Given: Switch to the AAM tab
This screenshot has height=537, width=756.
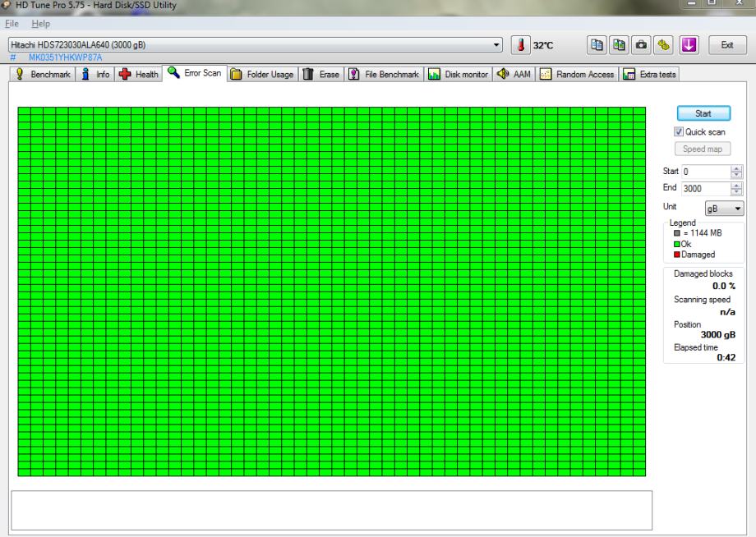Looking at the screenshot, I should (x=514, y=74).
